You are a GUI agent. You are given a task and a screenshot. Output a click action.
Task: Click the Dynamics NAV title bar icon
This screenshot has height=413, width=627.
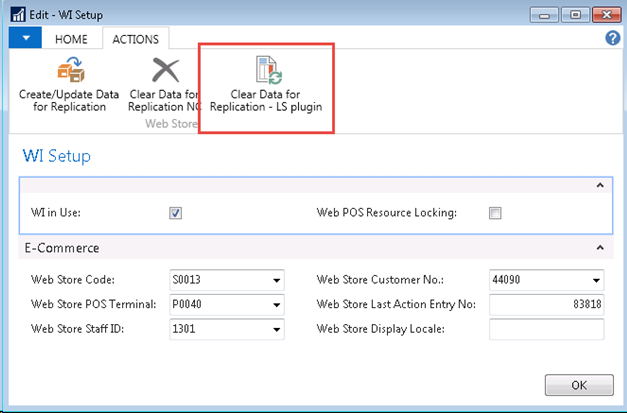(x=18, y=15)
